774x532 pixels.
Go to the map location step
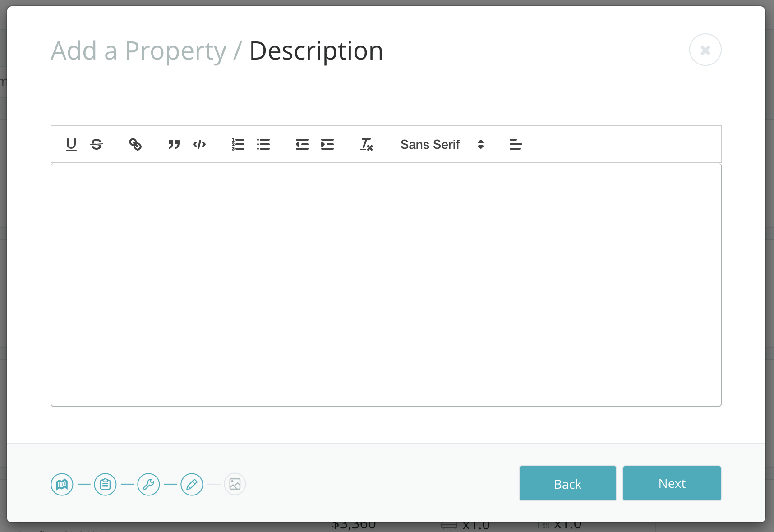62,484
